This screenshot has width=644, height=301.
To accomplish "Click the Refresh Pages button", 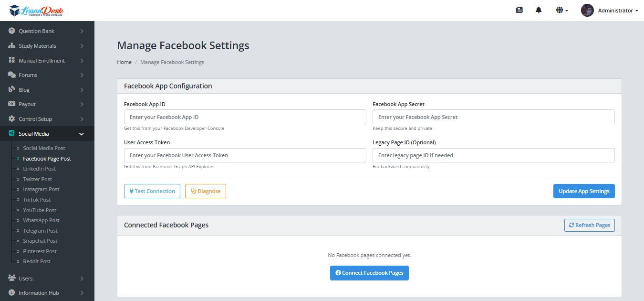I will point(589,225).
